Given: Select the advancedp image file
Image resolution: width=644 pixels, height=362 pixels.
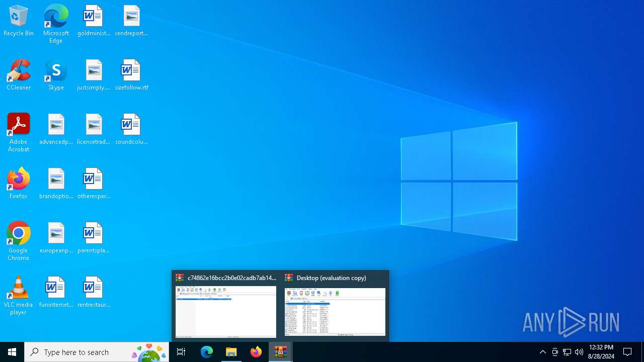Looking at the screenshot, I should click(x=56, y=130).
